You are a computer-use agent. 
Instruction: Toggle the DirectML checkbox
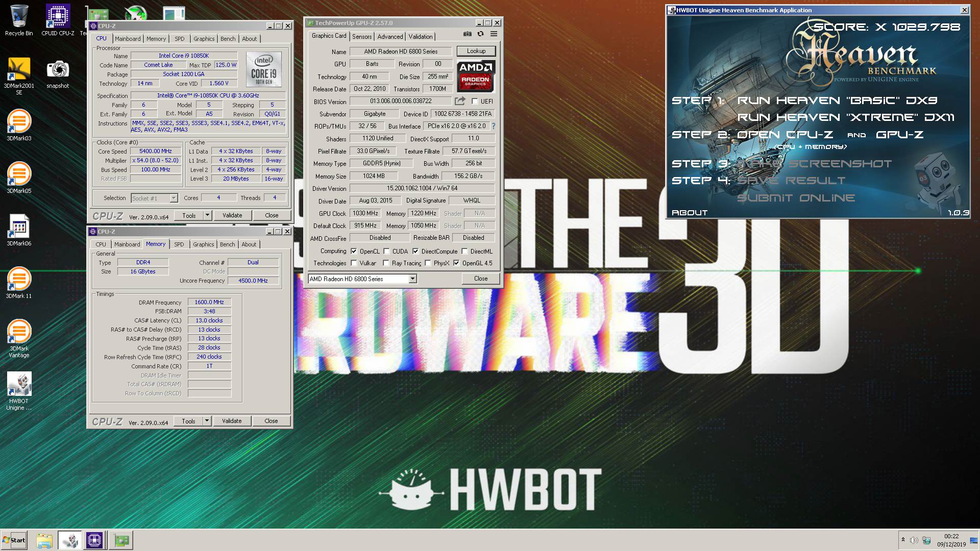pos(464,252)
